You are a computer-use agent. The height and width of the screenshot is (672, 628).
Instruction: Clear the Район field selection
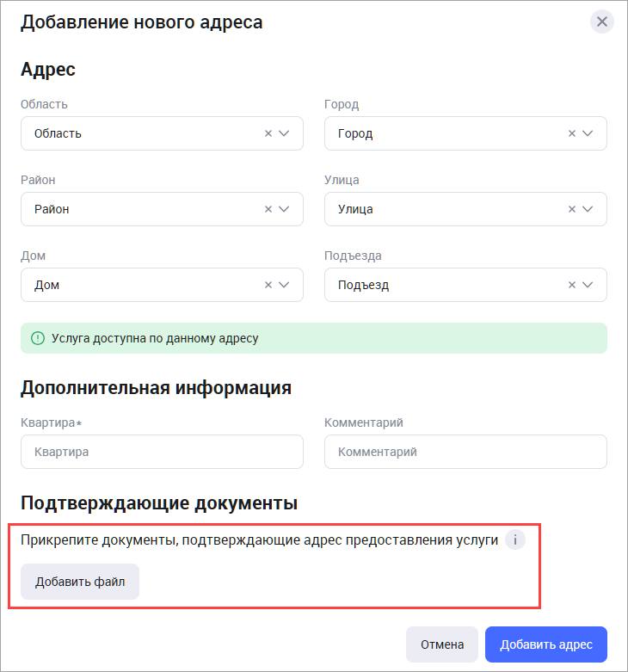pos(268,209)
